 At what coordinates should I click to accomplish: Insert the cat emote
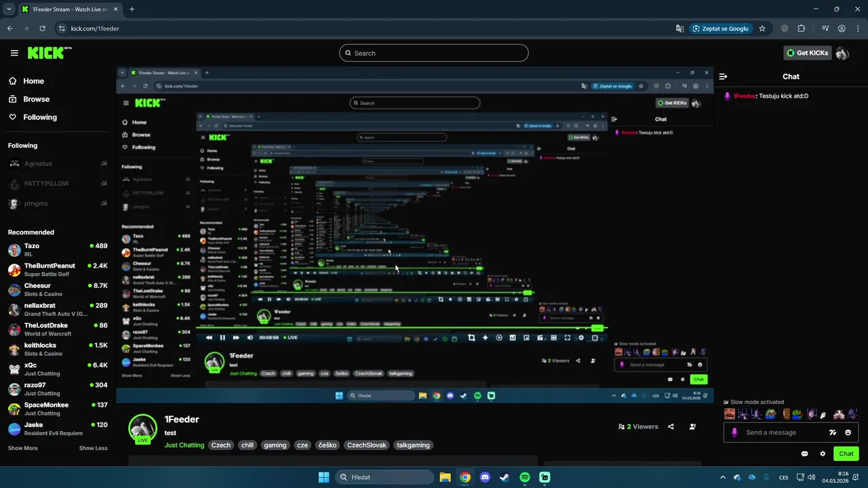(839, 414)
